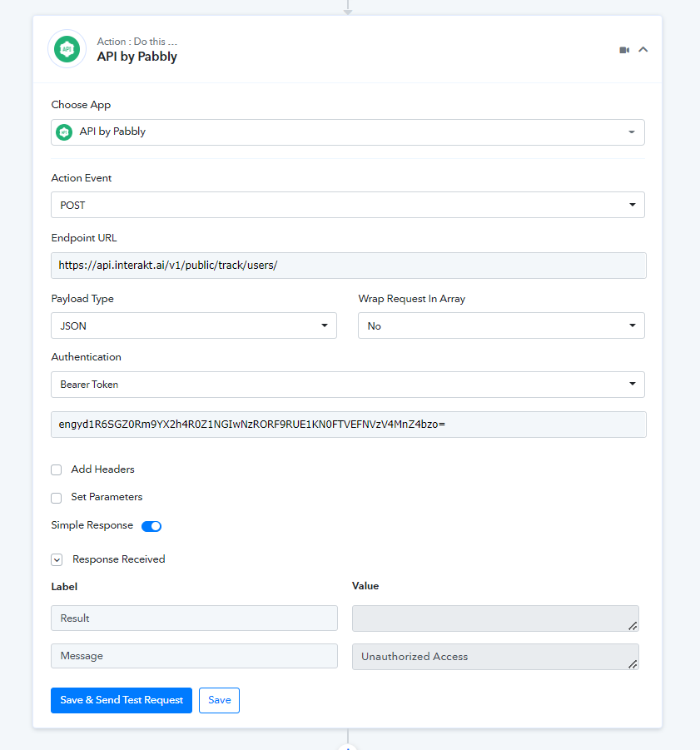Click the 'Simple Response' label text
Screen dimensions: 700x750
[92, 525]
